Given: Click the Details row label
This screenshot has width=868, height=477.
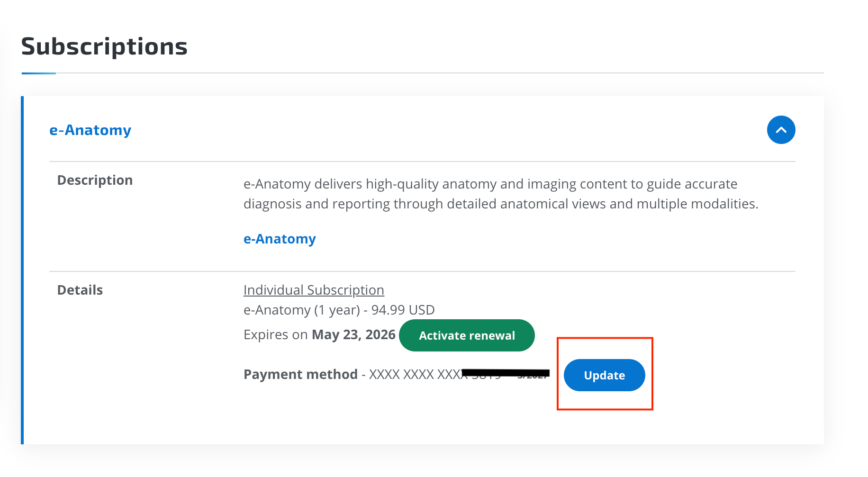Looking at the screenshot, I should 80,290.
